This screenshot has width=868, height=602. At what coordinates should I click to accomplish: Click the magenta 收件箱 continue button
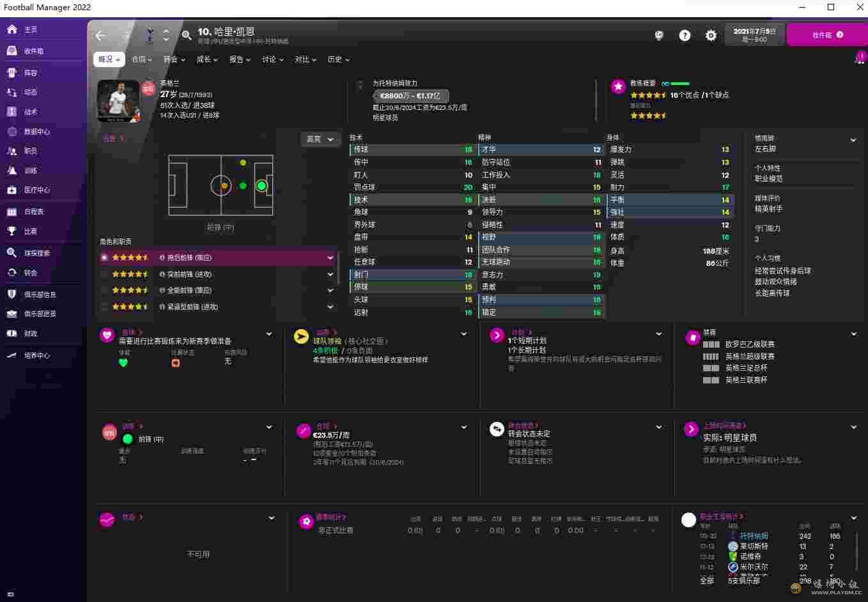pyautogui.click(x=826, y=35)
